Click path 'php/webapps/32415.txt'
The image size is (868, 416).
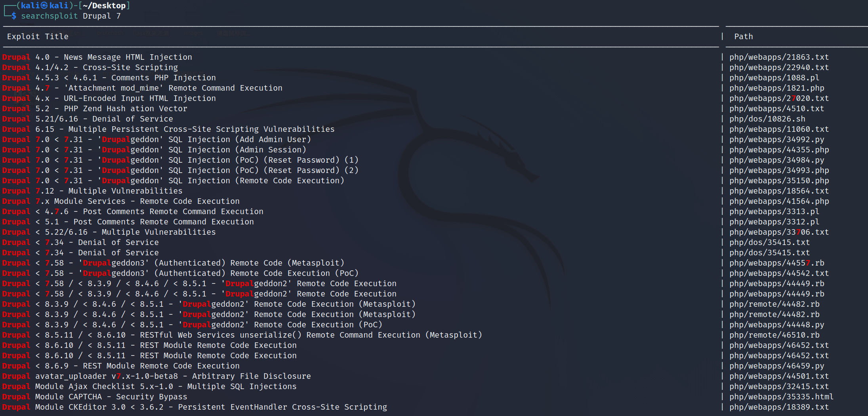779,386
